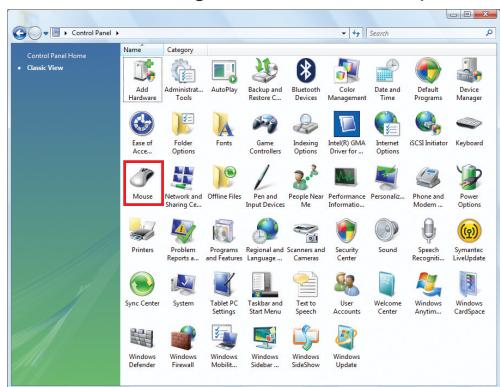This screenshot has width=500, height=387.
Task: Open the Fonts folder icon
Action: 224,129
